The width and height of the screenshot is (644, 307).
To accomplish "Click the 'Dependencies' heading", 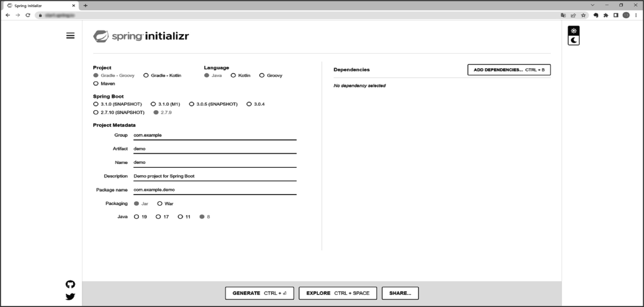I will pyautogui.click(x=351, y=70).
